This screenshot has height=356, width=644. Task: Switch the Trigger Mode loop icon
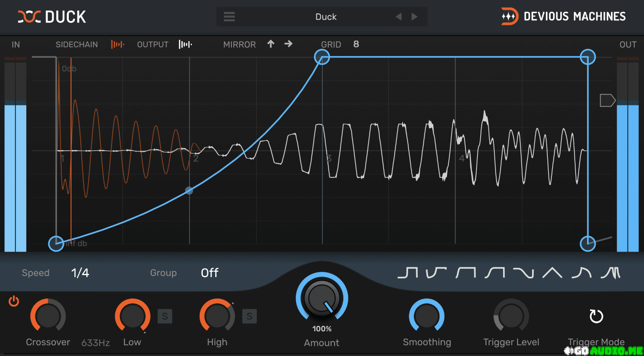[596, 316]
